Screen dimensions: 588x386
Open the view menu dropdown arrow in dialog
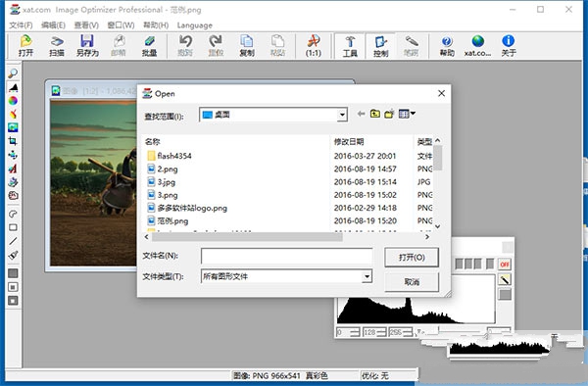click(413, 114)
